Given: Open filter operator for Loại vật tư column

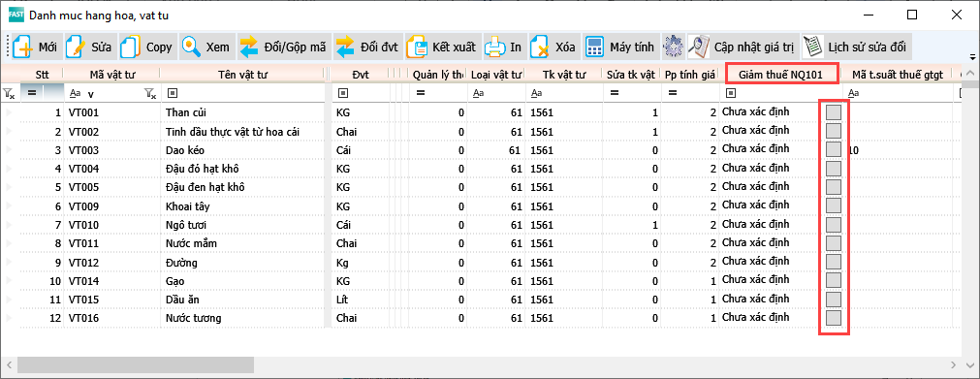Looking at the screenshot, I should click(x=478, y=93).
